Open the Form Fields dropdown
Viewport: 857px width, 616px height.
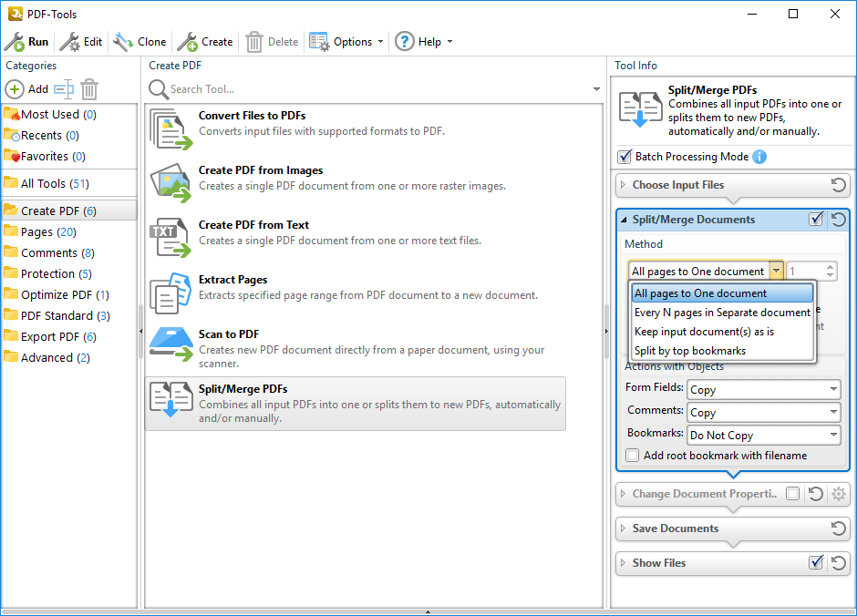(x=763, y=390)
